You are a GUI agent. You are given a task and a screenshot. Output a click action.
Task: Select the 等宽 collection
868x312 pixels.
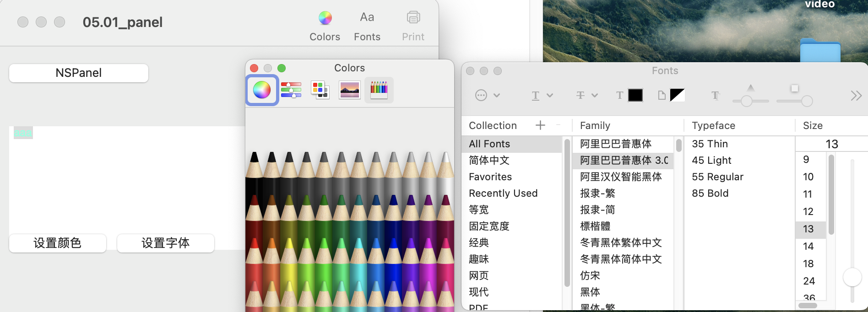[512, 210]
